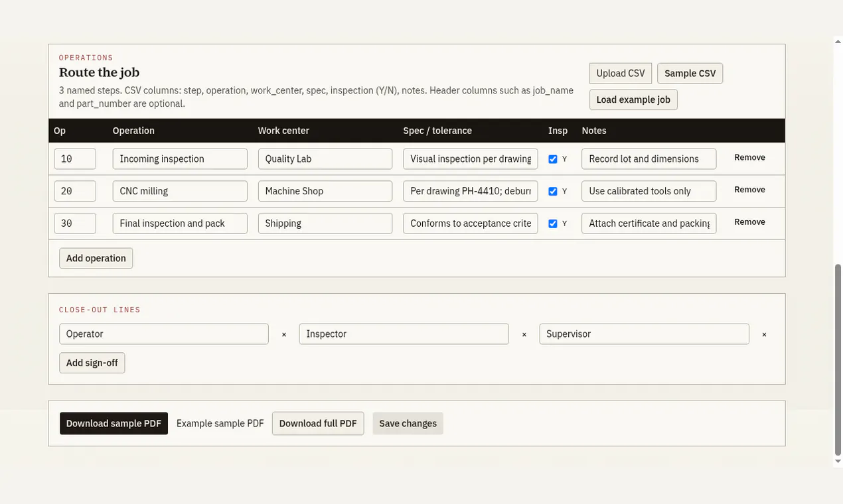Remove the Operator sign-off line
The width and height of the screenshot is (843, 504).
click(x=284, y=335)
